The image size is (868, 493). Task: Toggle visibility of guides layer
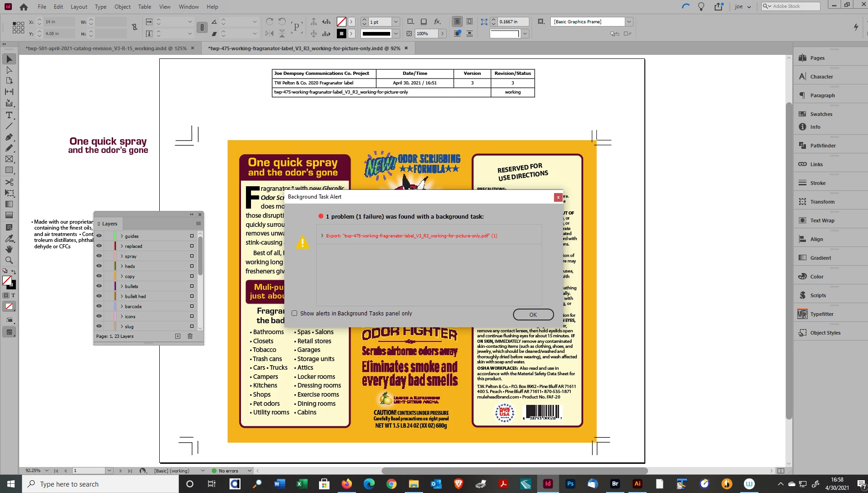(99, 236)
